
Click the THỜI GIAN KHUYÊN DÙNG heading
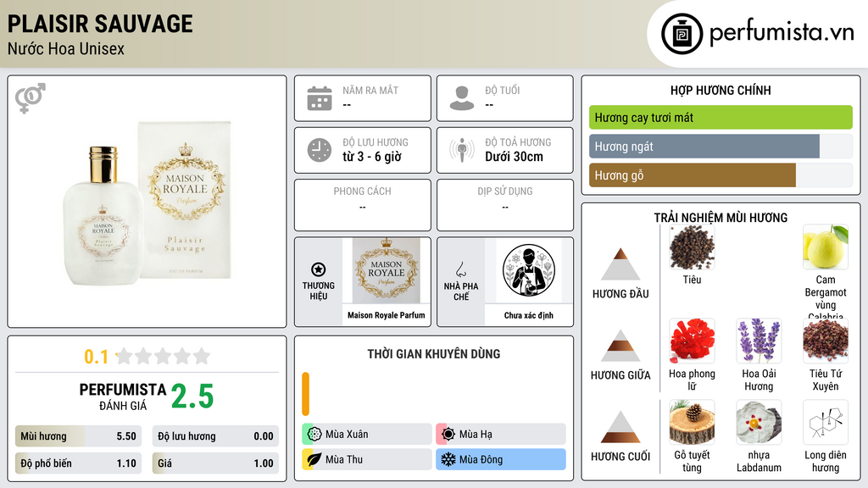tap(434, 353)
